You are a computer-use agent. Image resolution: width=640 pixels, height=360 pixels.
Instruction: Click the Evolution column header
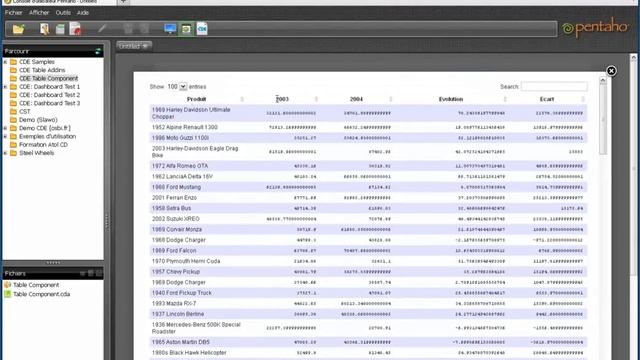[x=451, y=99]
